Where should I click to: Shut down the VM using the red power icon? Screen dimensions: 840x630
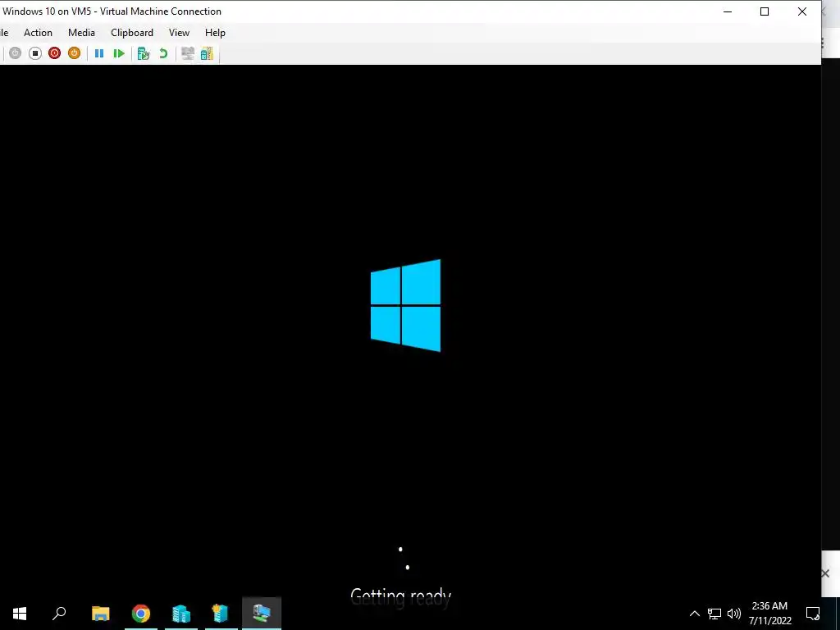pos(55,53)
